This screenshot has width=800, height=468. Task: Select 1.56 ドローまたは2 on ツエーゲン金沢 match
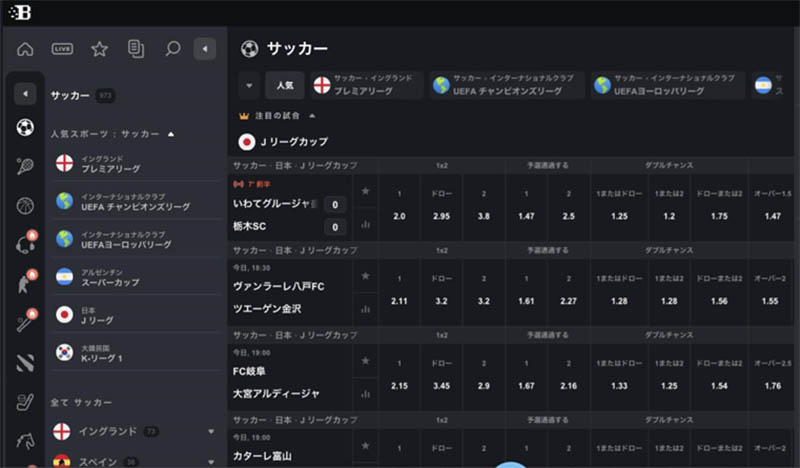coord(719,292)
